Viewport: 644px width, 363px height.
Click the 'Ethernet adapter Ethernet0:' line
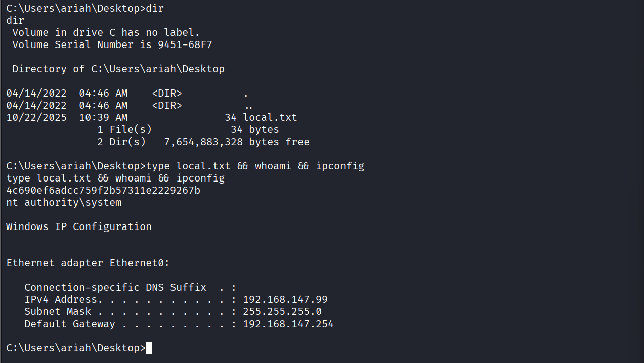click(88, 263)
